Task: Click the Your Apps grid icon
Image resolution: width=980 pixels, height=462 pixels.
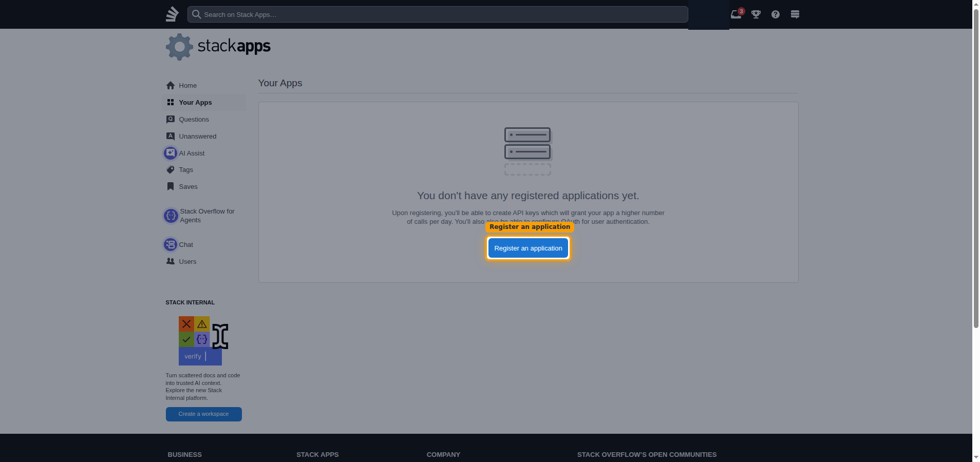Action: 171,102
